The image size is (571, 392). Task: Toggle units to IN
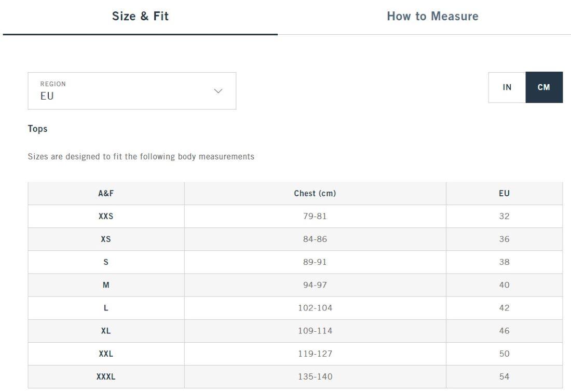click(507, 87)
